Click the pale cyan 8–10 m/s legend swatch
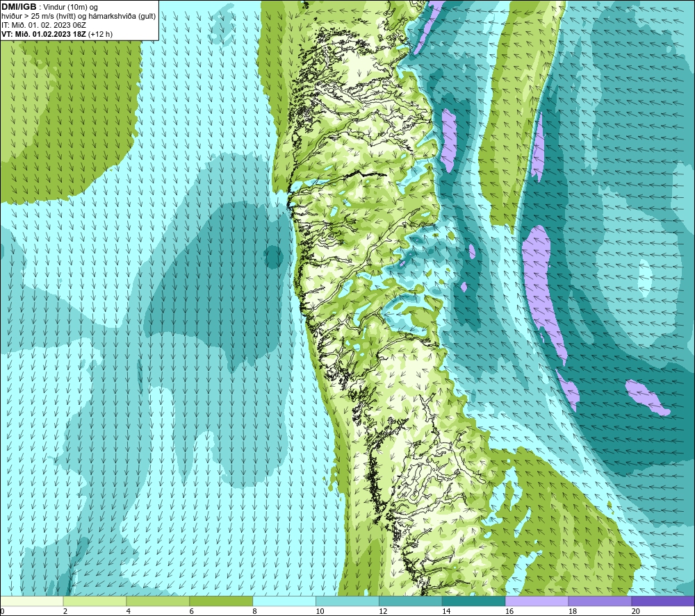This screenshot has height=616, width=695. point(284,601)
